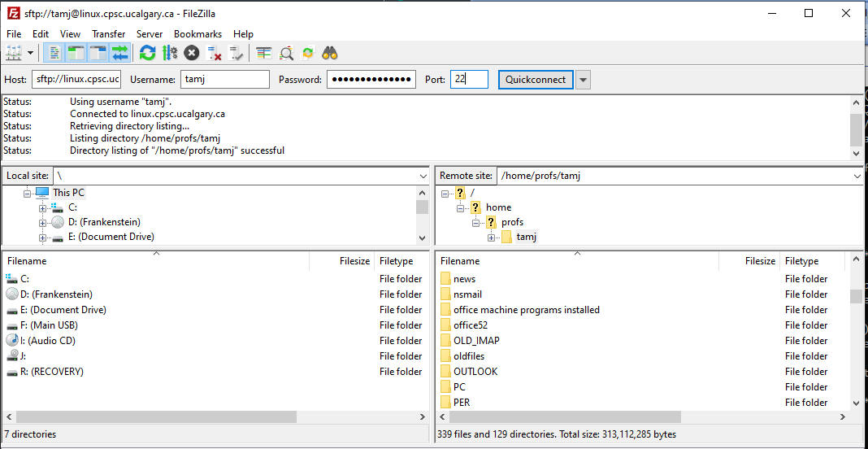The image size is (868, 449).
Task: Expand the Local site path dropdown
Action: click(x=423, y=176)
